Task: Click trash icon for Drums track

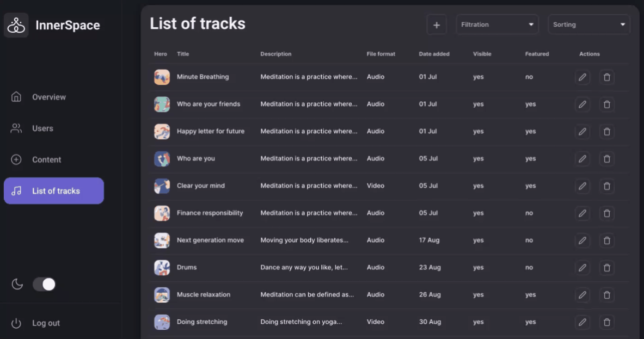Action: tap(607, 268)
